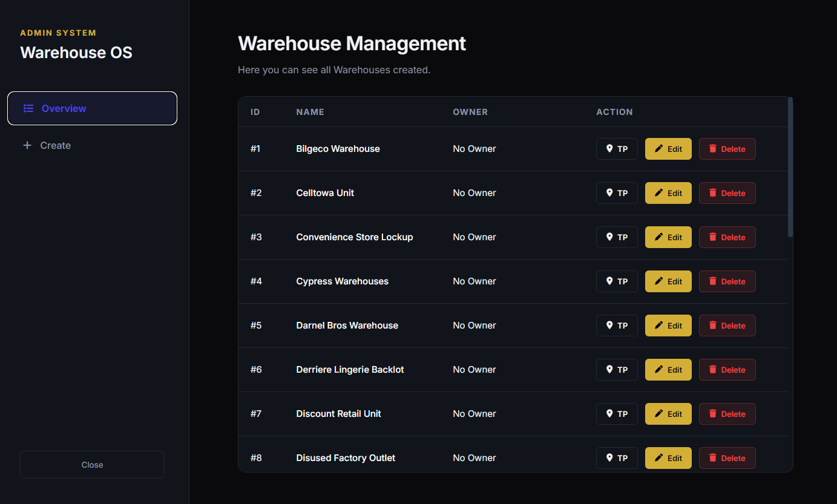
Task: Click the Warehouse Management heading
Action: click(x=352, y=44)
